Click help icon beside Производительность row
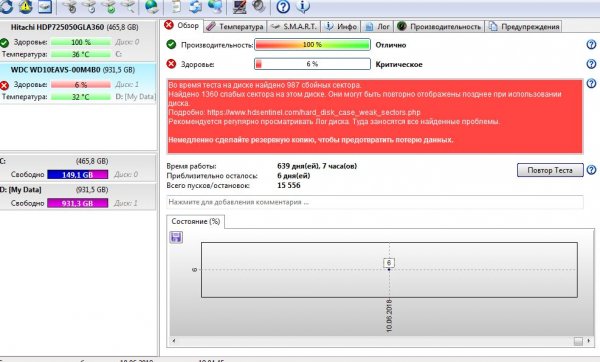Screen dimensions: 600x362 point(591,45)
